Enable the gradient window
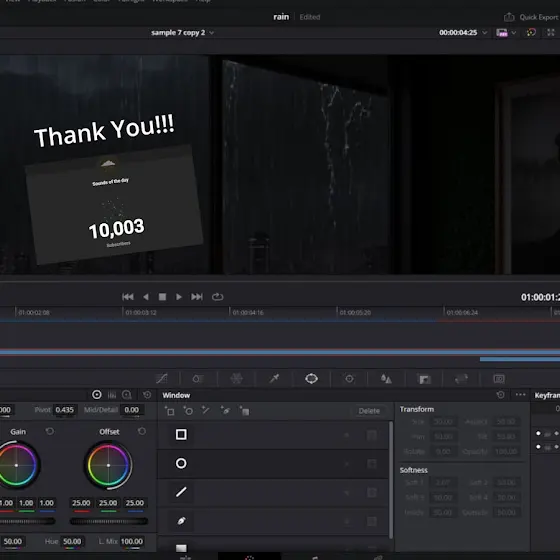560x560 pixels. tap(181, 548)
